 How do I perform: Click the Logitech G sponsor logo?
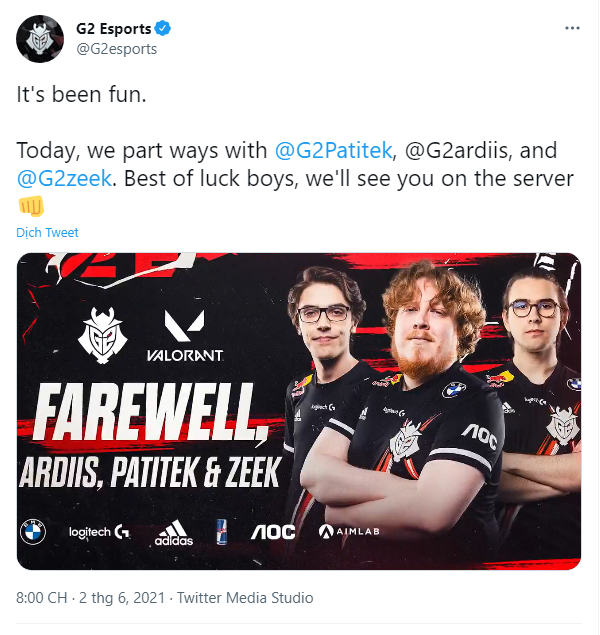[x=99, y=532]
